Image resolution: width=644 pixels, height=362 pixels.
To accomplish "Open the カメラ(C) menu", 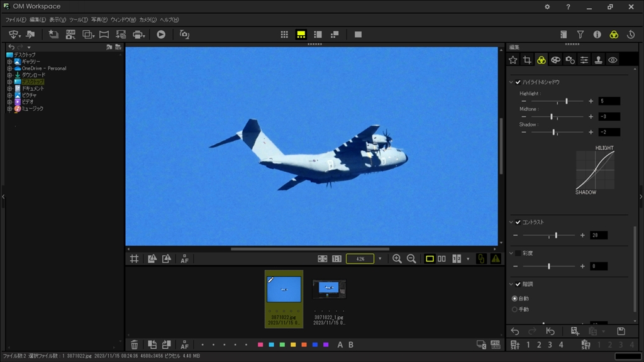I will pos(148,19).
